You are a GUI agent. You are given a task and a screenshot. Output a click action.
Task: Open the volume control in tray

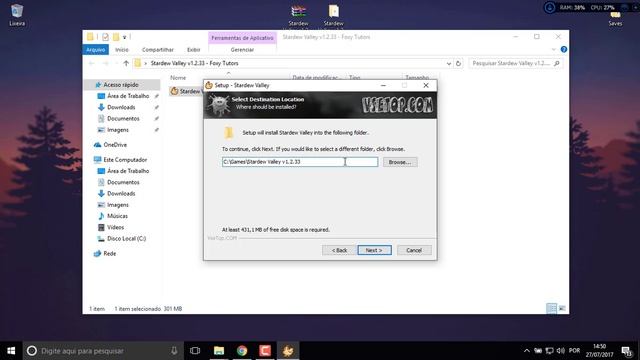click(561, 351)
